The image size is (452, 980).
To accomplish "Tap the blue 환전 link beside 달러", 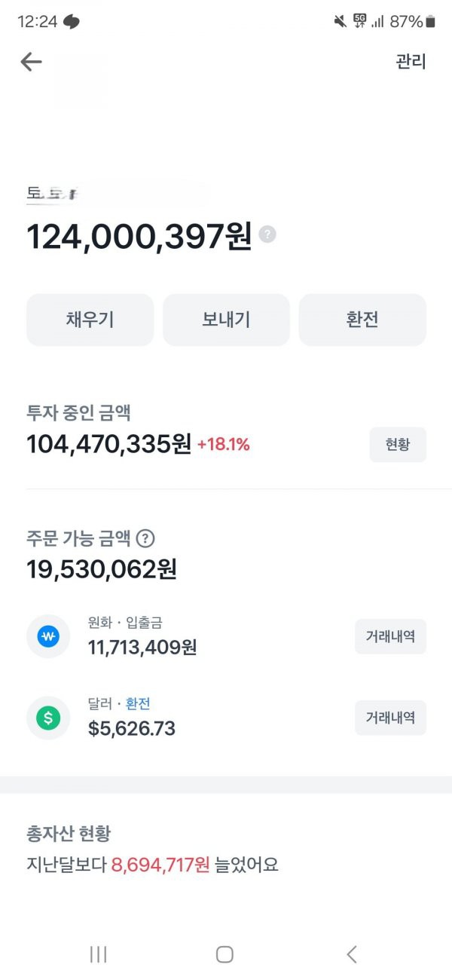I will tap(138, 703).
